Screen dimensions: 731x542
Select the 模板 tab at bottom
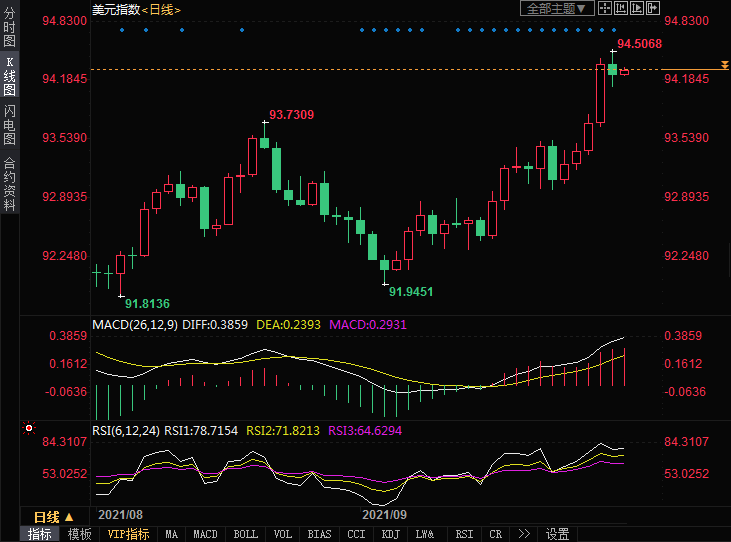pos(79,534)
